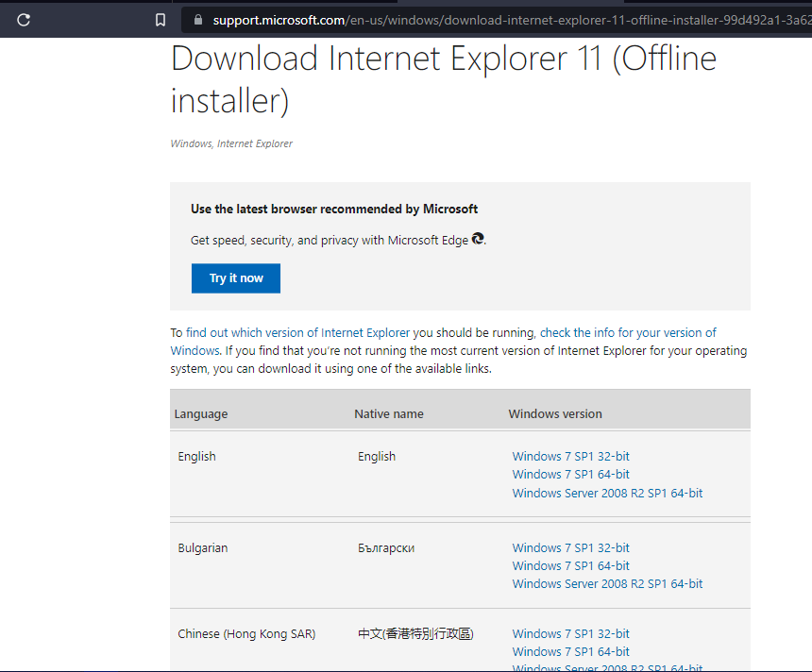Download Bulgarian Windows 7 SP1 32-bit installer

(x=570, y=547)
